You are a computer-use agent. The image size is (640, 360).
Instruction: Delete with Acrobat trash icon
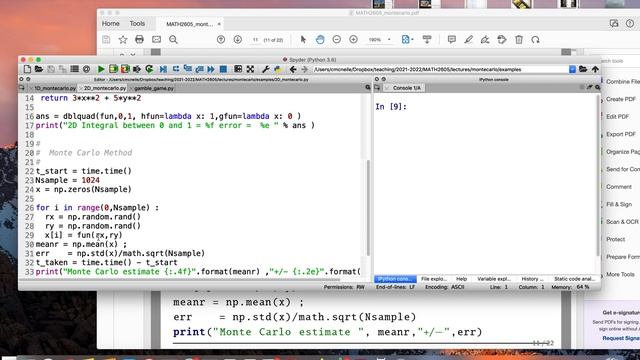point(519,40)
